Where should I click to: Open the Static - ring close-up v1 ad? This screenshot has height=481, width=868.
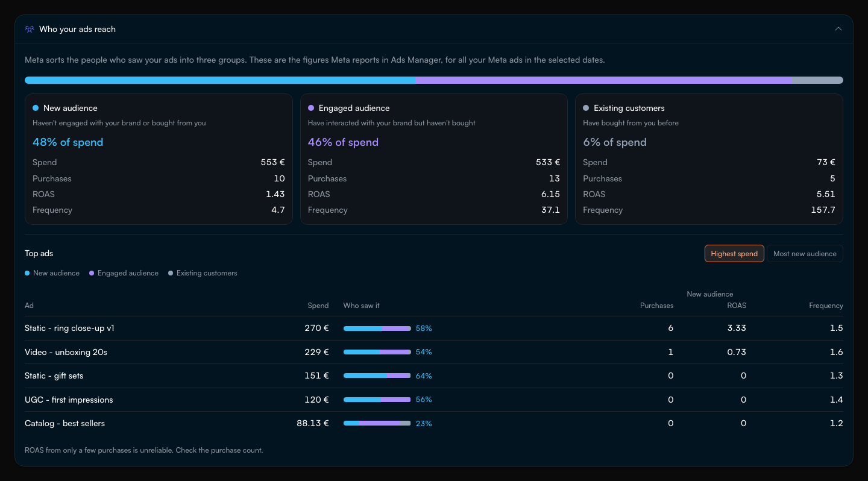69,329
